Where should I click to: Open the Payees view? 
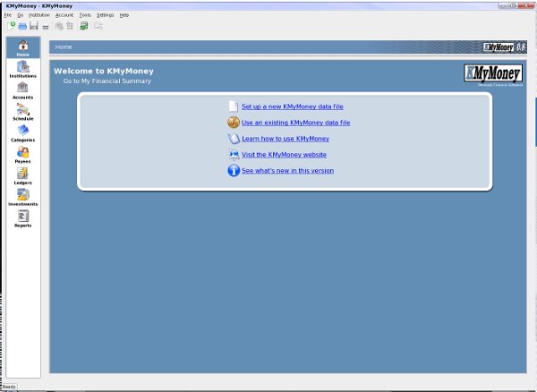23,155
